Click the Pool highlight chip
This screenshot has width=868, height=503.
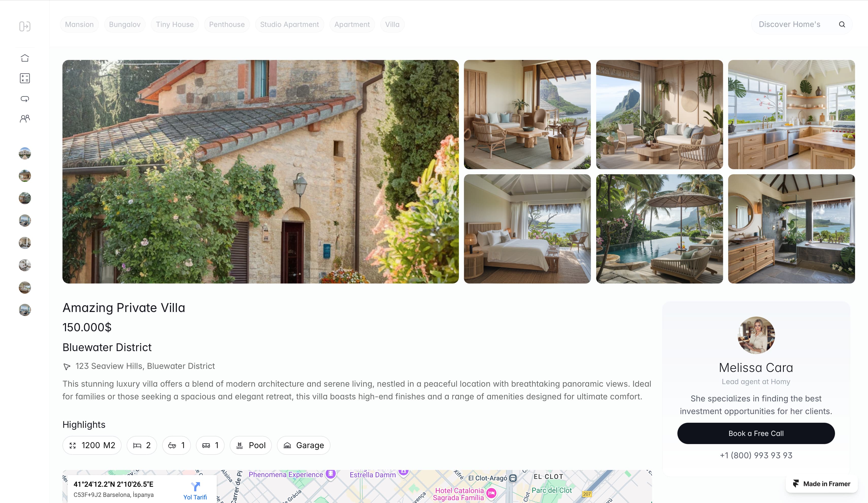251,445
